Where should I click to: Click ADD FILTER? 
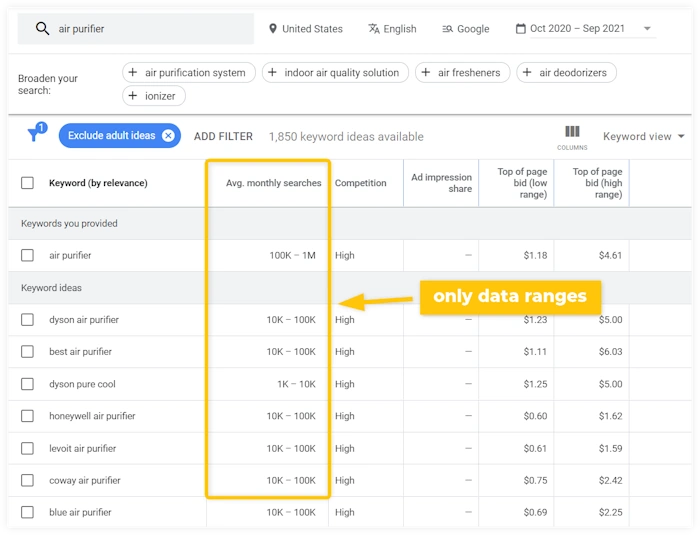223,136
